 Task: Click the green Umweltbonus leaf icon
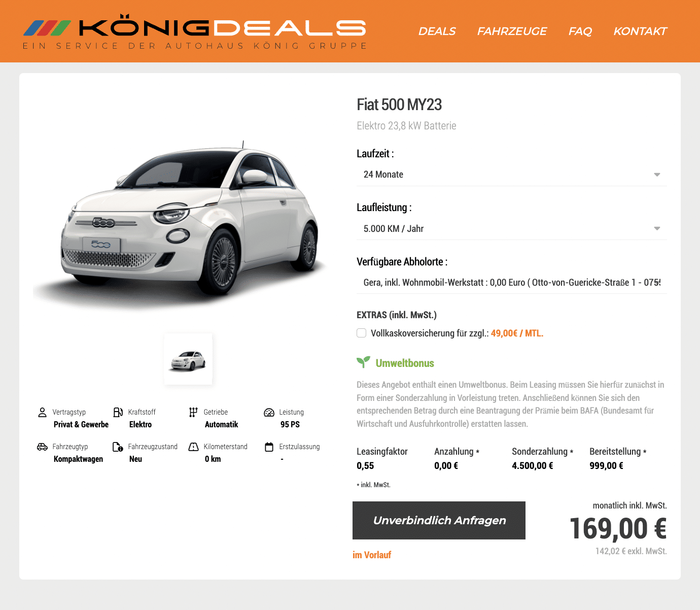(363, 362)
